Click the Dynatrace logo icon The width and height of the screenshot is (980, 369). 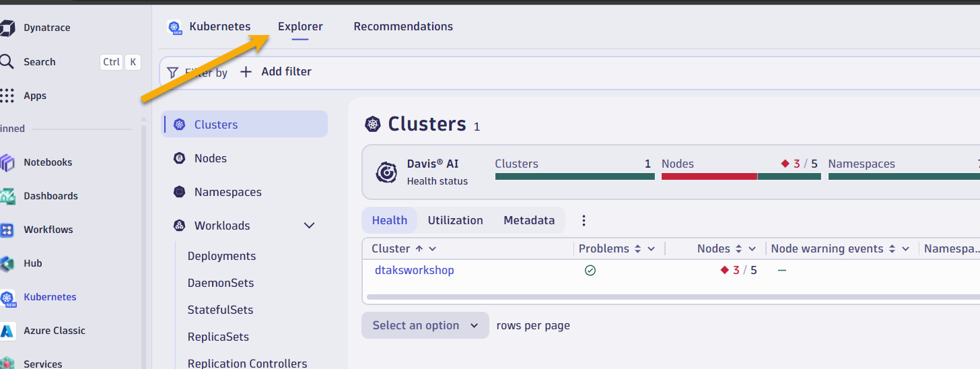[7, 28]
